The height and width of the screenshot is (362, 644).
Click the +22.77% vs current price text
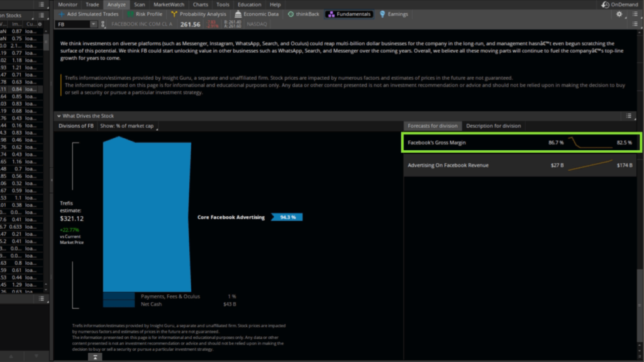[69, 230]
